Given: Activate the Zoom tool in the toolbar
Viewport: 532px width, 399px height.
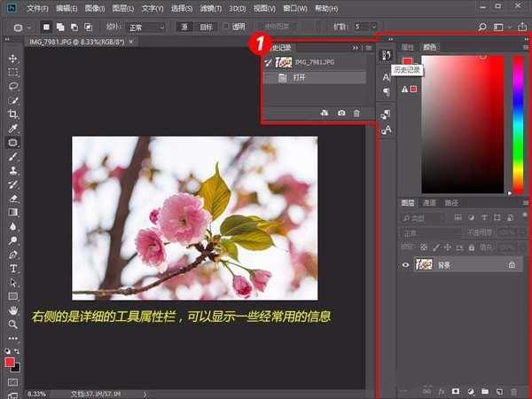Looking at the screenshot, I should (x=13, y=325).
